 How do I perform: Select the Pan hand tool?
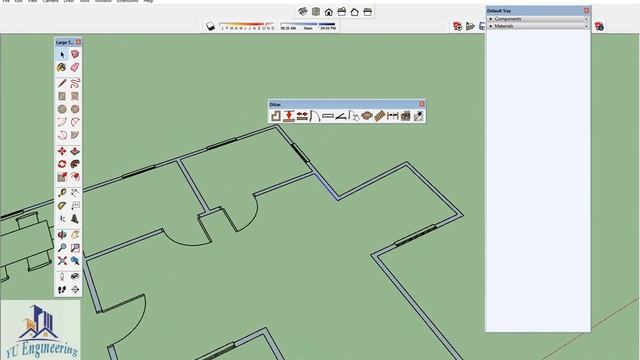(x=75, y=235)
